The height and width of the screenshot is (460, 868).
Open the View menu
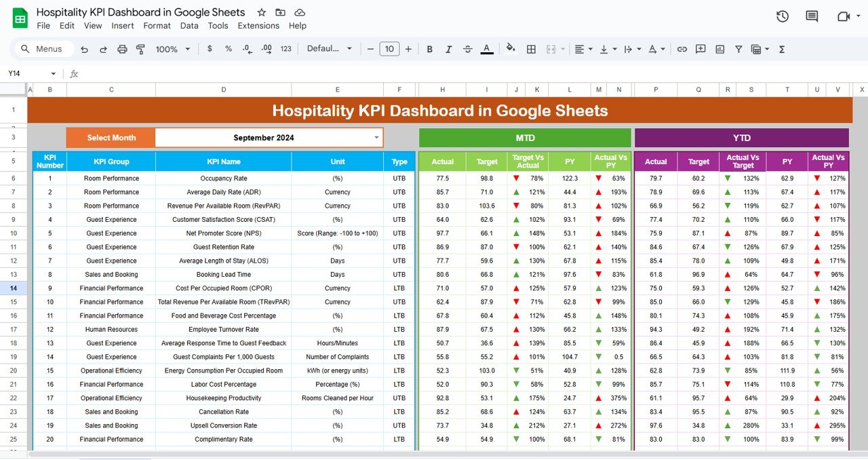point(93,26)
